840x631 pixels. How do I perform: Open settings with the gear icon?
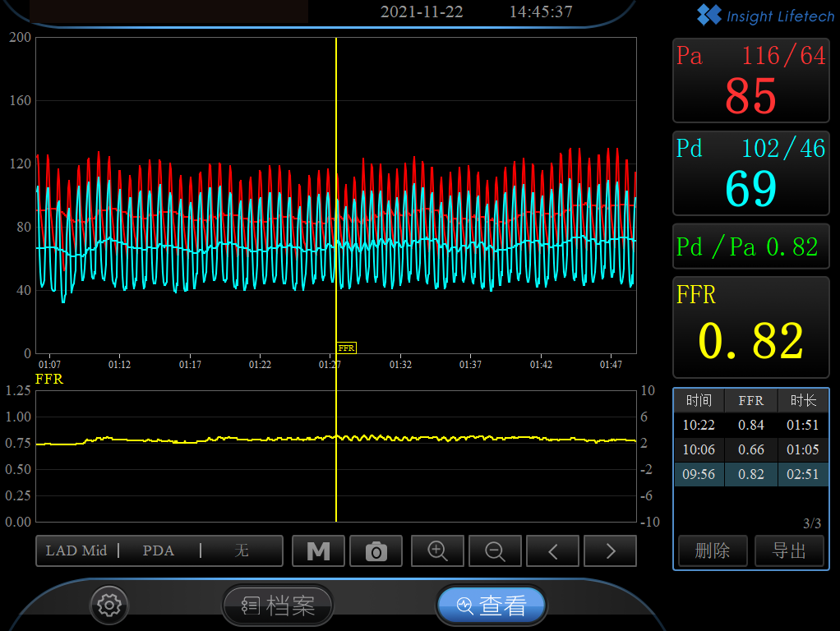[x=108, y=606]
